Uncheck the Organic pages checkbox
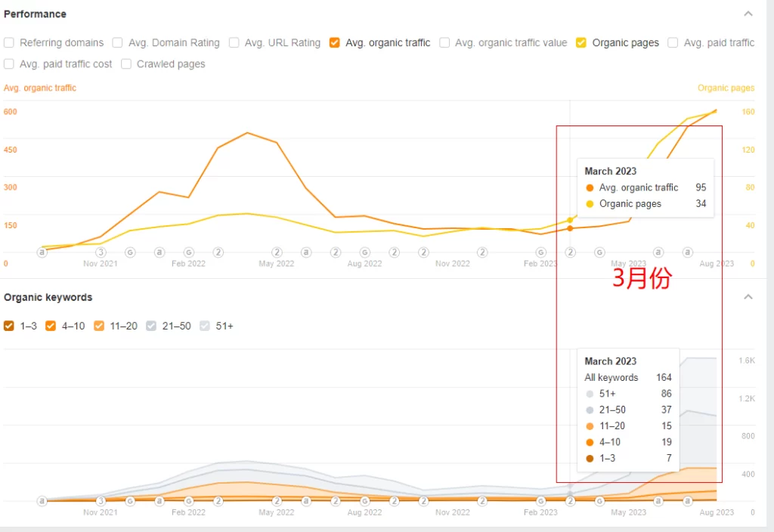774x532 pixels. (x=581, y=43)
